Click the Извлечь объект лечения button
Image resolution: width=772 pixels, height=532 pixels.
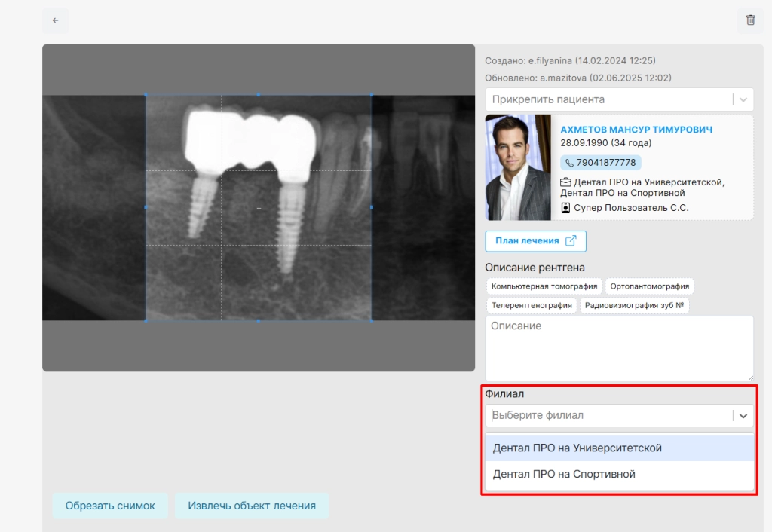[x=252, y=506]
